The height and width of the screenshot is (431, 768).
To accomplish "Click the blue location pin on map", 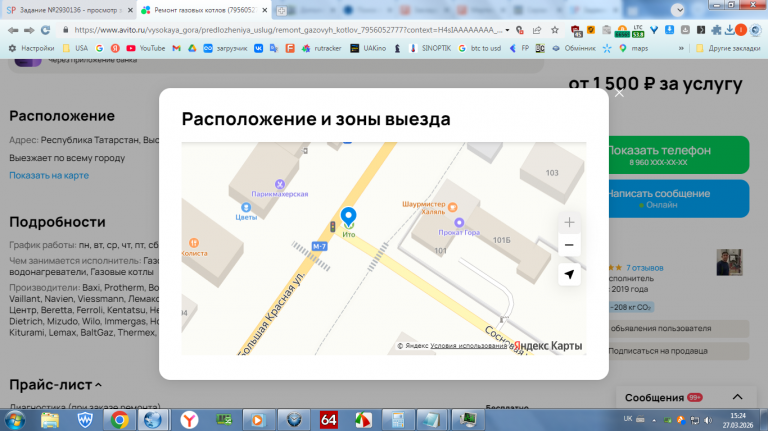I will (348, 216).
